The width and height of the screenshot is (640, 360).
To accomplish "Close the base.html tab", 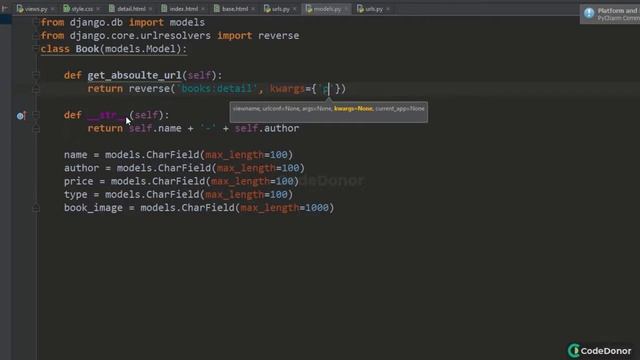I will point(253,9).
